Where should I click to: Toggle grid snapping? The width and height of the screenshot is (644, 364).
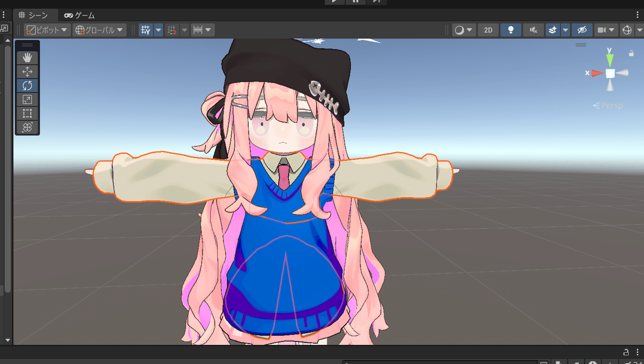tap(172, 30)
